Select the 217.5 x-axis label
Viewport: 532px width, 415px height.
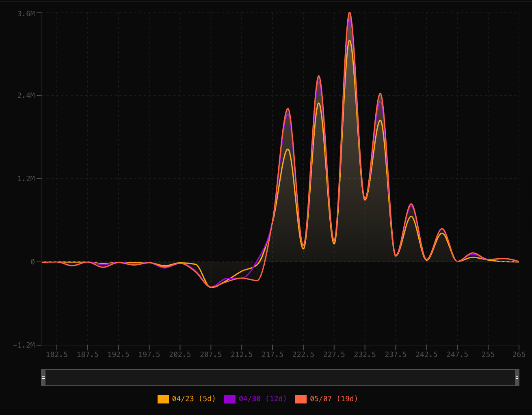coord(272,354)
